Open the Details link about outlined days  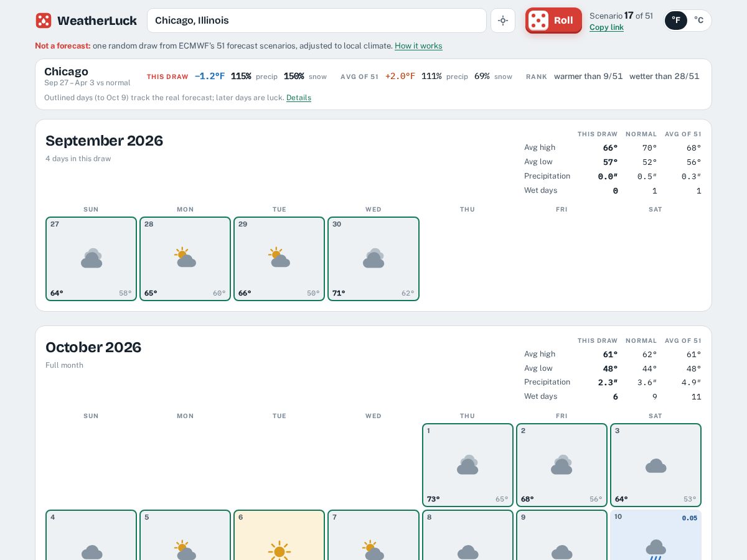click(299, 98)
